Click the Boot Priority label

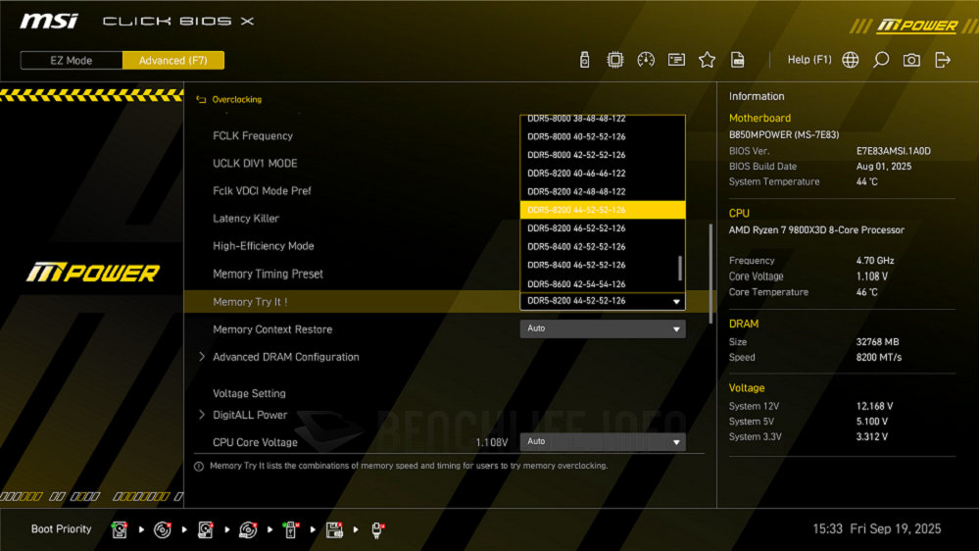[61, 529]
